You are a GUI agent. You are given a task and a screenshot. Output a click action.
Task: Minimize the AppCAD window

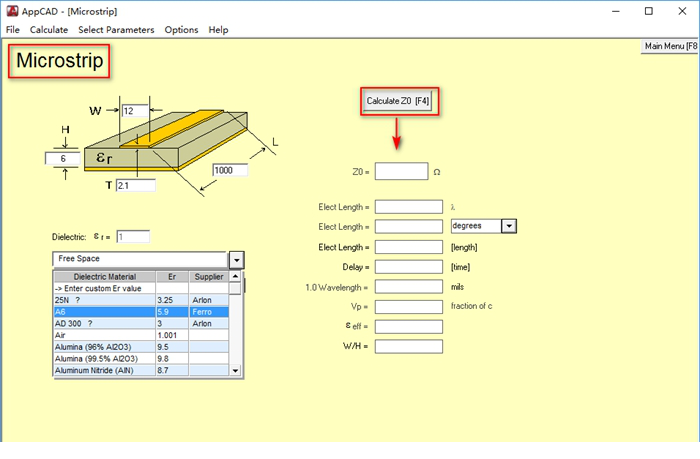pyautogui.click(x=616, y=11)
